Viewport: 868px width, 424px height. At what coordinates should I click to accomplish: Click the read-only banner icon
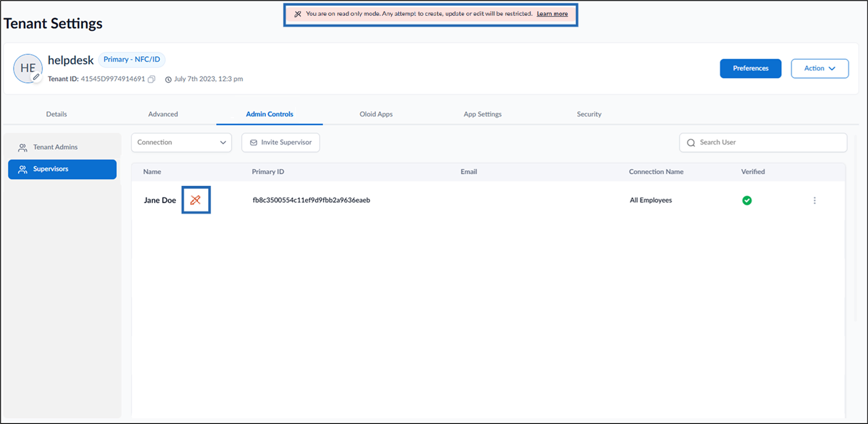coord(298,14)
